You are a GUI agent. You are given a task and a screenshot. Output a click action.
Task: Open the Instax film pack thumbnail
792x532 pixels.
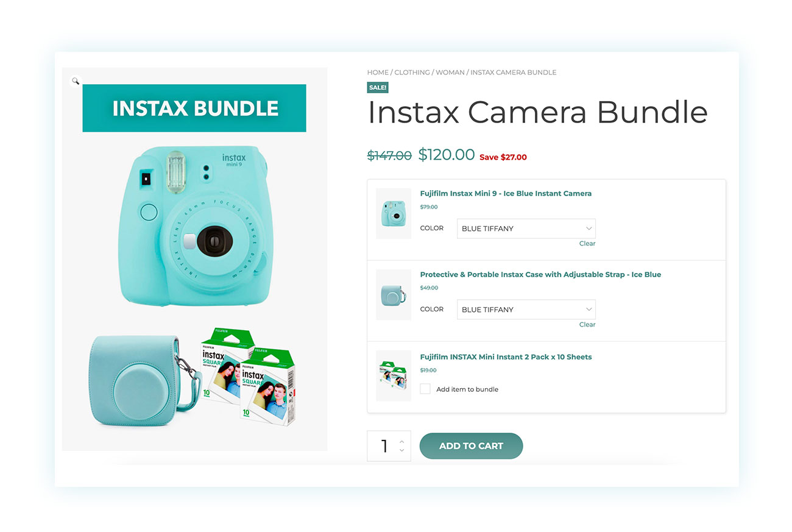pos(394,375)
